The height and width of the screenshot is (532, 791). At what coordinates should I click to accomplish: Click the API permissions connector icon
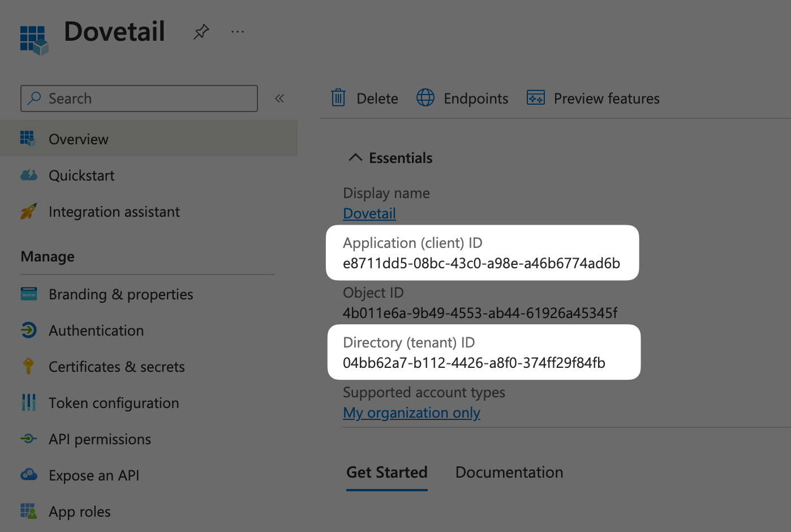[28, 439]
